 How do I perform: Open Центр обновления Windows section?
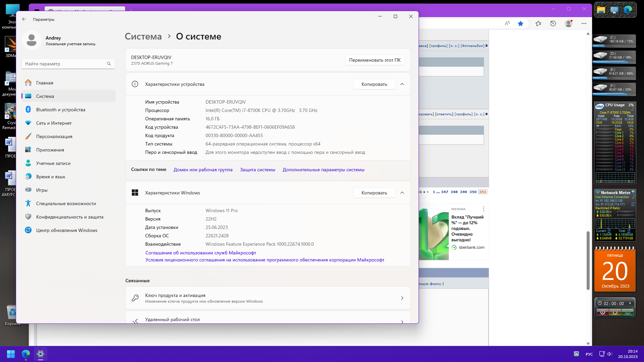click(66, 230)
